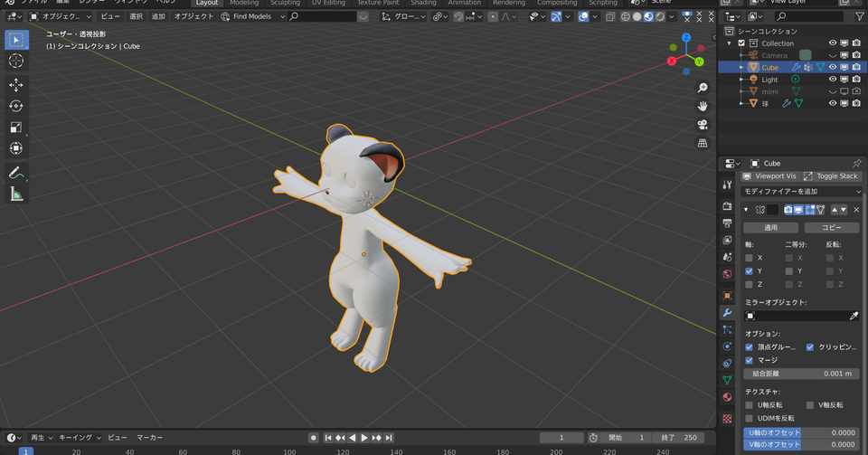Open the Playback menu in timeline
Screen dimensions: 868x455
(41, 437)
